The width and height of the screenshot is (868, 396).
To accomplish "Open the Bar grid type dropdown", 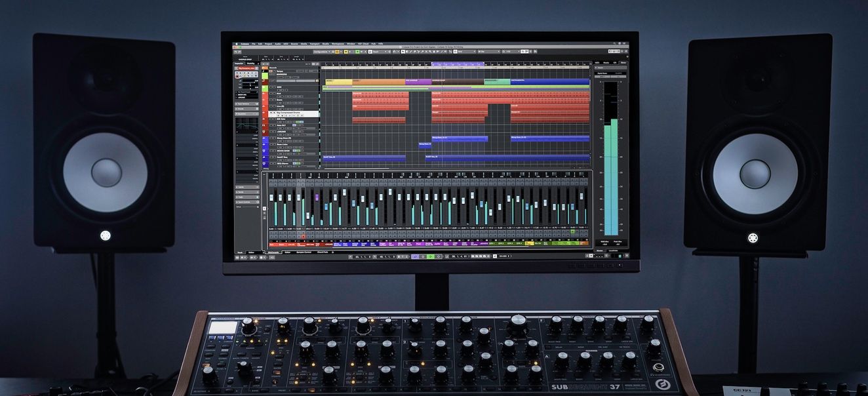I will tap(489, 52).
